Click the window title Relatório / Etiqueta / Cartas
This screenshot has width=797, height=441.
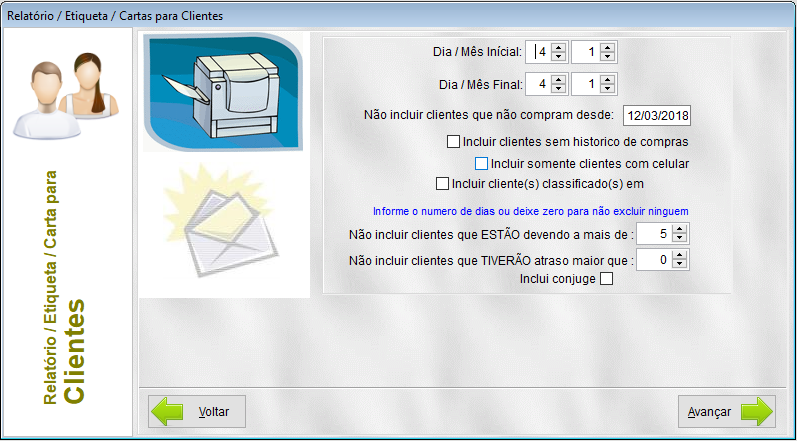coord(115,16)
